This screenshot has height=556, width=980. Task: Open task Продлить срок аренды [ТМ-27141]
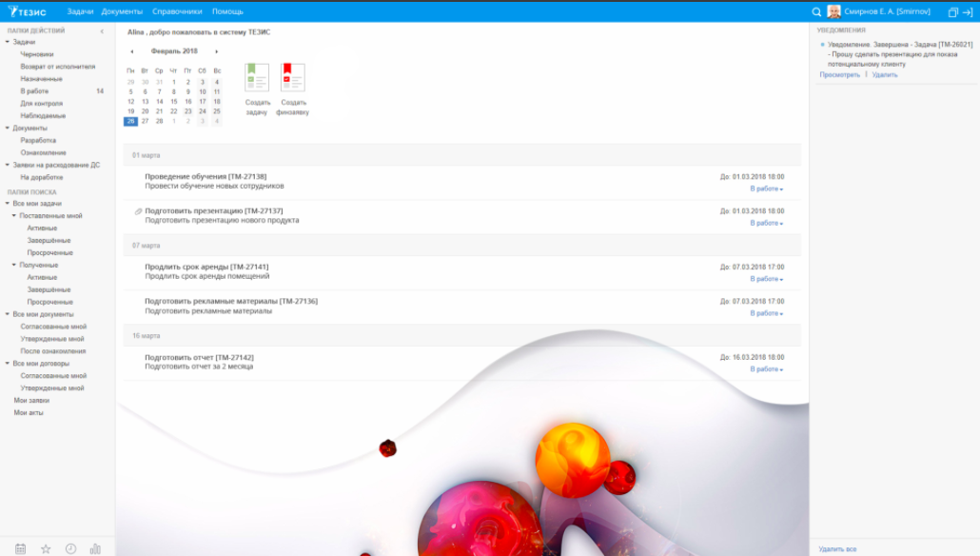pyautogui.click(x=206, y=268)
